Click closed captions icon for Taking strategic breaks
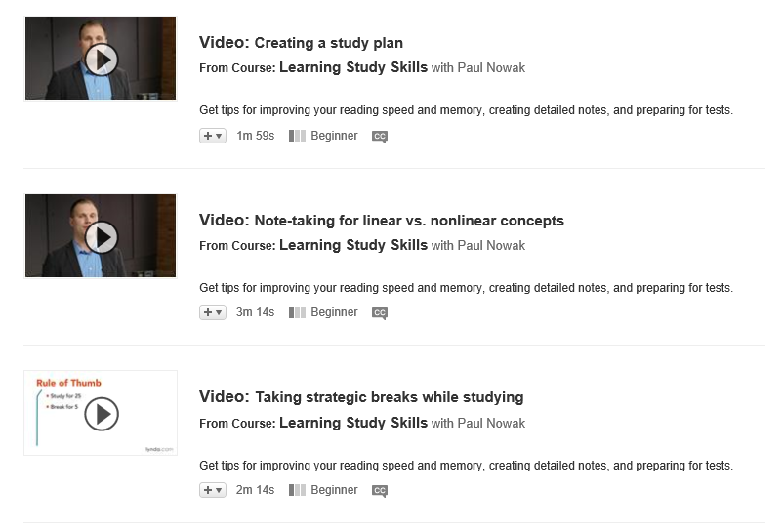Viewport: 783px width, 532px height. [380, 491]
